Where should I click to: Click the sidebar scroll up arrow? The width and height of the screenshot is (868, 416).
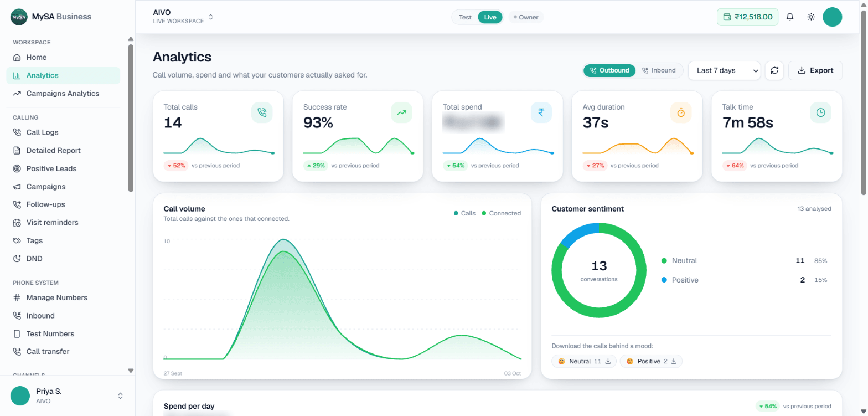click(x=131, y=39)
